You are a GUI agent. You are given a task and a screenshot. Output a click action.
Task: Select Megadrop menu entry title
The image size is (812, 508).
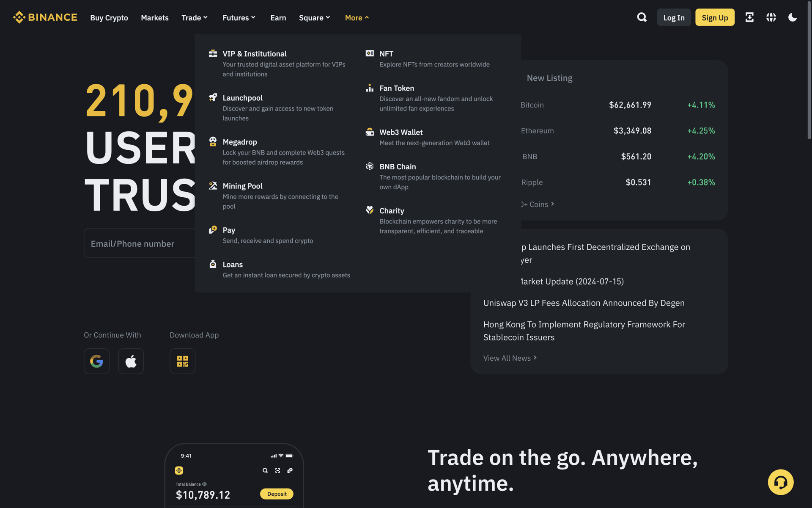click(x=240, y=141)
